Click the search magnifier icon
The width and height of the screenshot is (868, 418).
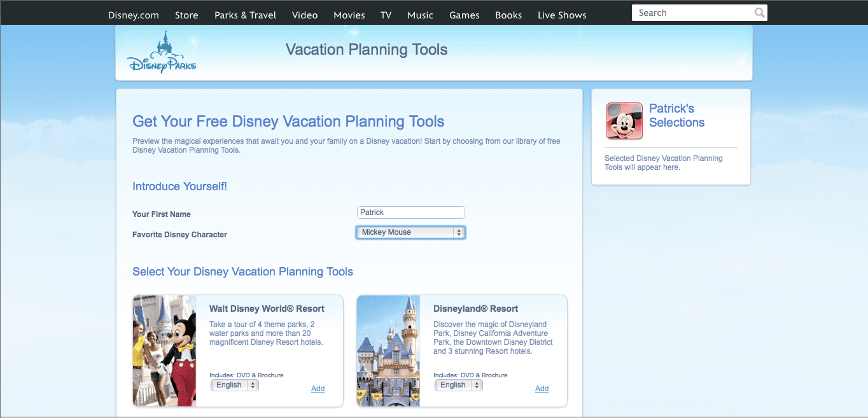click(x=759, y=13)
